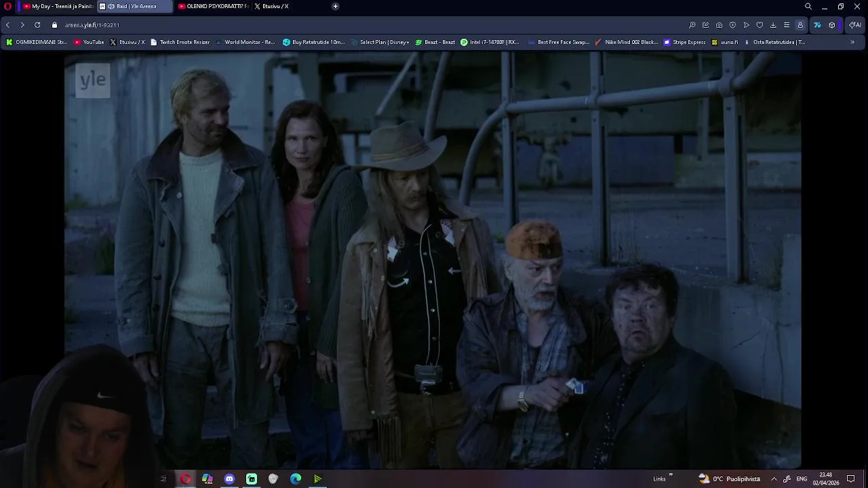Switch the ENG input language
Screen dimensions: 868x488
pyautogui.click(x=802, y=479)
